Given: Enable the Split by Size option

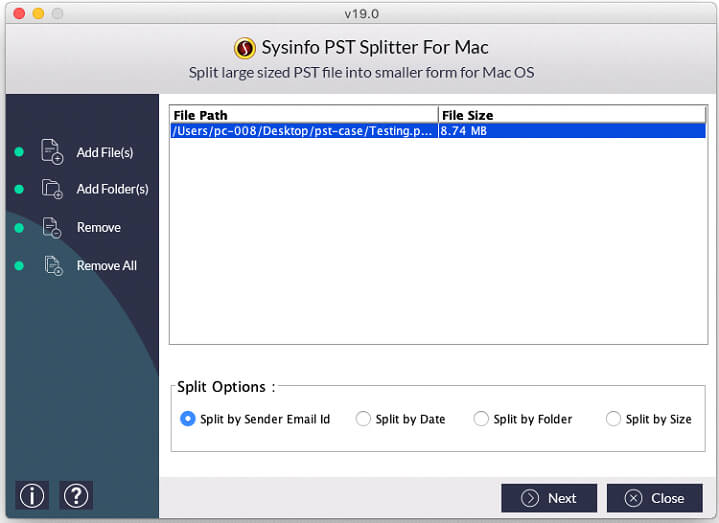Looking at the screenshot, I should (x=613, y=418).
